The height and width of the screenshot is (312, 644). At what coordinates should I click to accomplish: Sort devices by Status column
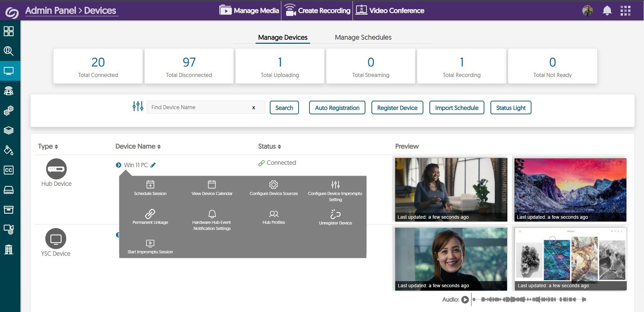269,147
